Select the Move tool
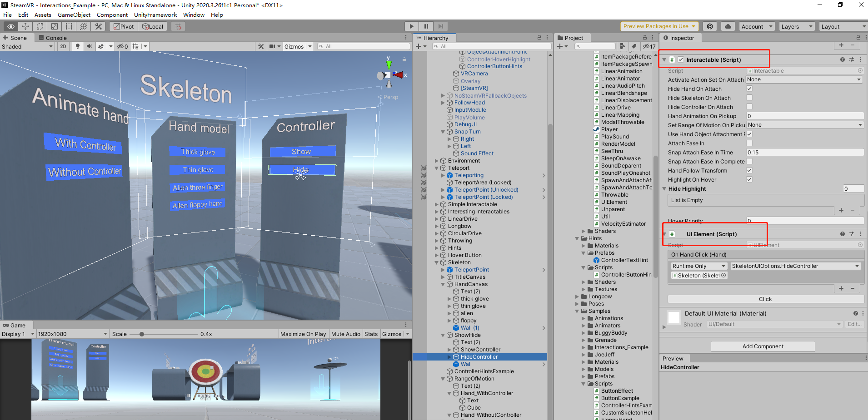This screenshot has height=420, width=868. (25, 26)
